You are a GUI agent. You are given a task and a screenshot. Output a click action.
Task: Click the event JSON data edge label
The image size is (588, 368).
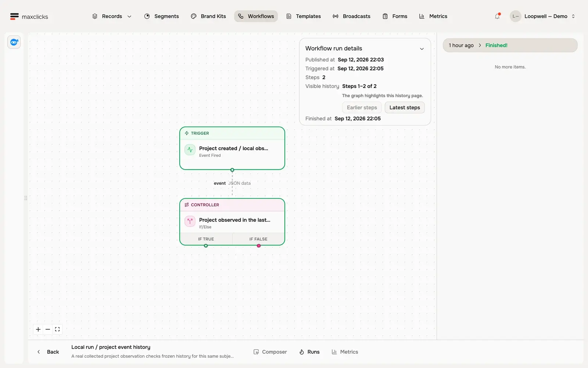pyautogui.click(x=232, y=183)
